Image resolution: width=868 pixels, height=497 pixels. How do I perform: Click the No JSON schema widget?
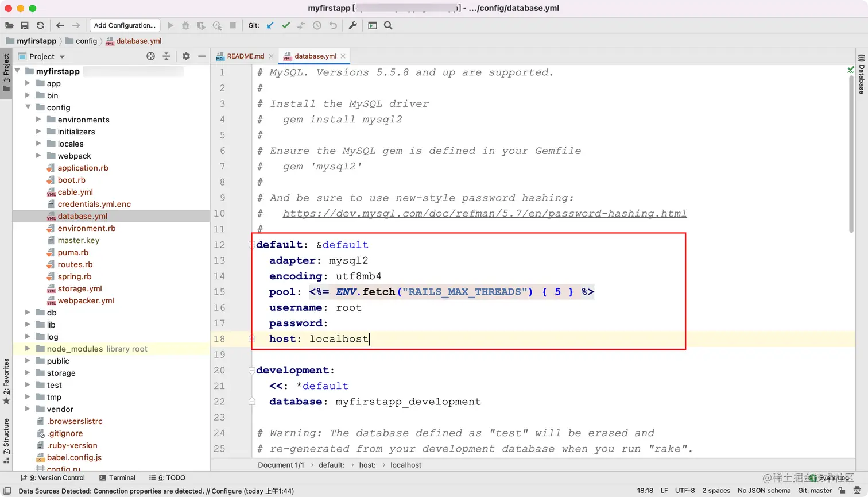764,491
